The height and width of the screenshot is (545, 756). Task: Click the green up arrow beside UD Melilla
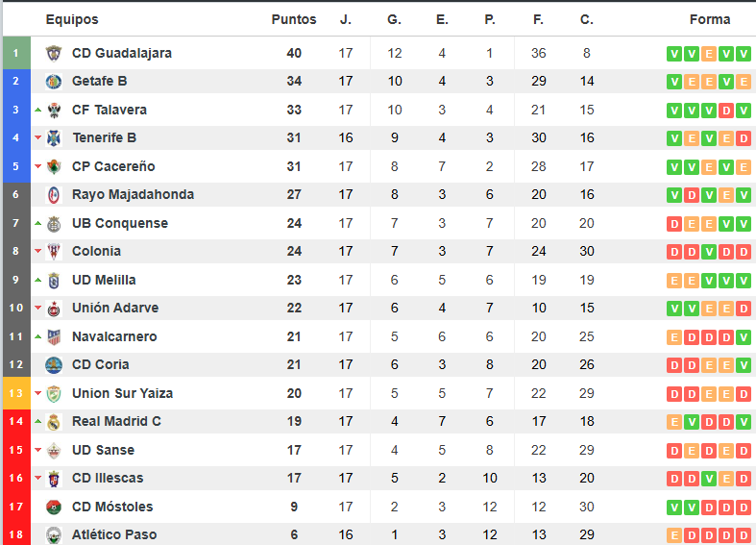38,280
